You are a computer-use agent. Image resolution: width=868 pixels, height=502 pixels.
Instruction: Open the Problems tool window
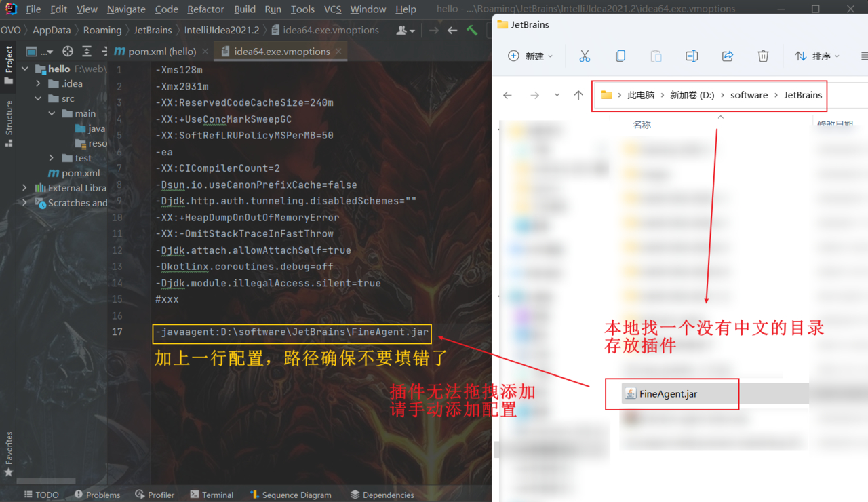pos(97,495)
